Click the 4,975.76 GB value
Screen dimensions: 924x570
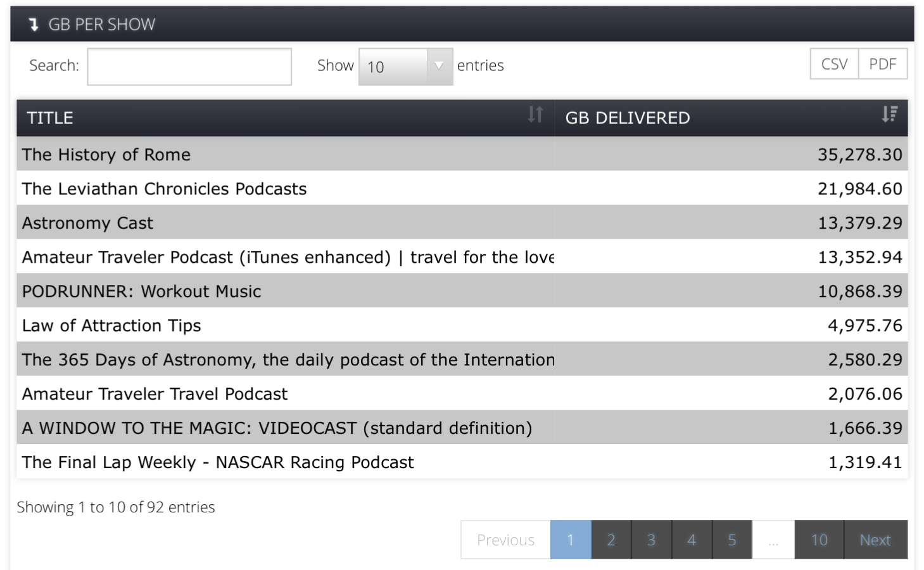865,326
